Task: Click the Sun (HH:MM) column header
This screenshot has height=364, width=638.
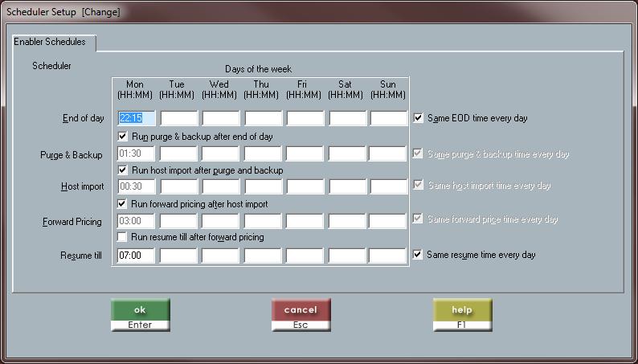Action: pos(388,89)
